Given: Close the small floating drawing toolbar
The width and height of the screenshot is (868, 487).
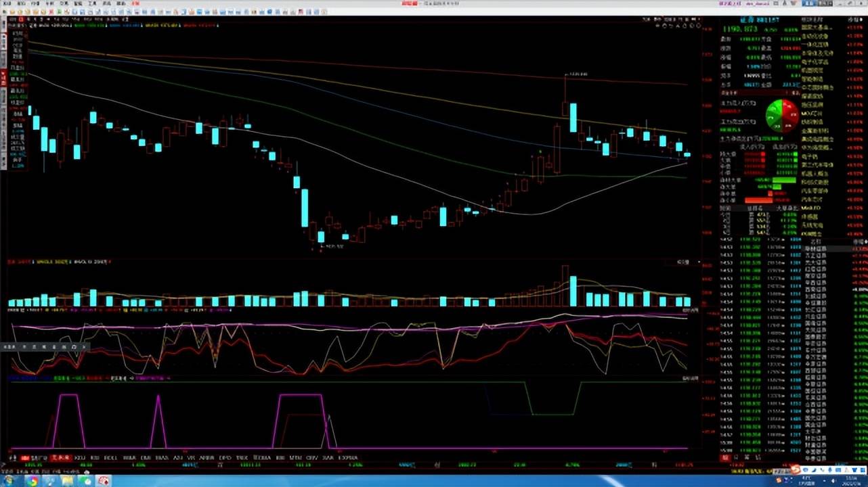Looking at the screenshot, I should (x=84, y=346).
